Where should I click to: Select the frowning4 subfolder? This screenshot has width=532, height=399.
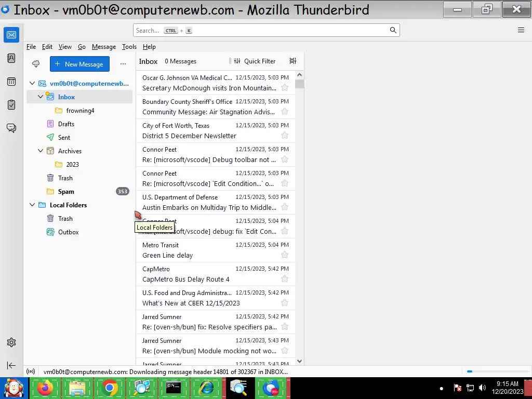[79, 110]
